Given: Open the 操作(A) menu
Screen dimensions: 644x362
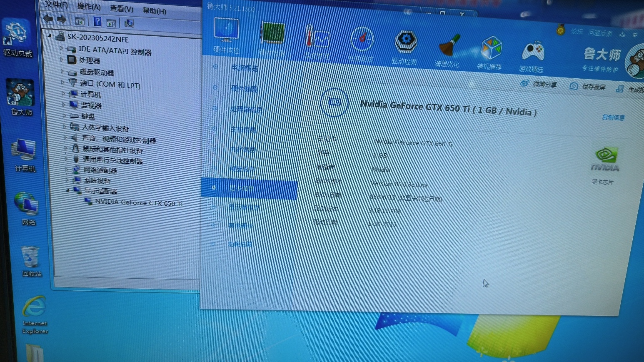Looking at the screenshot, I should coord(89,7).
